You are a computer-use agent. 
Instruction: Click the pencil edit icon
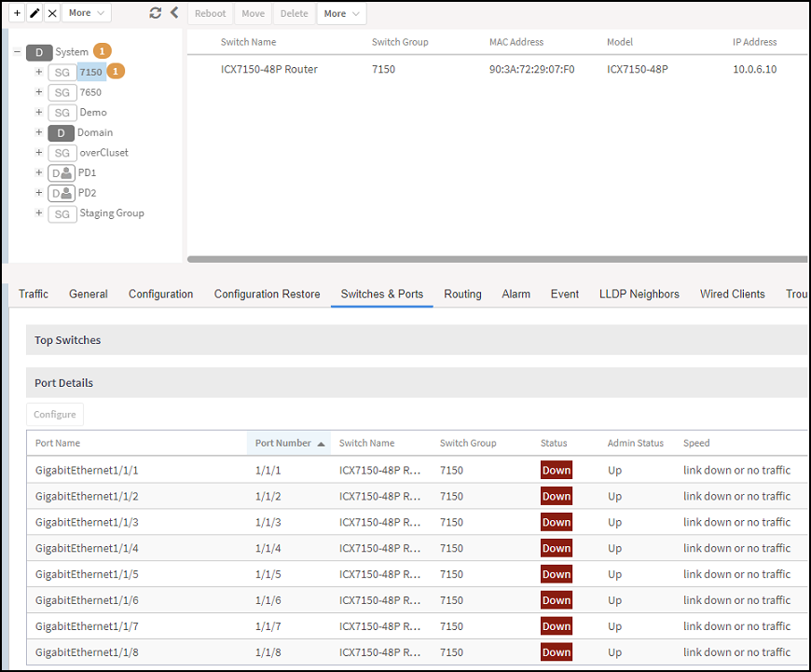(34, 13)
